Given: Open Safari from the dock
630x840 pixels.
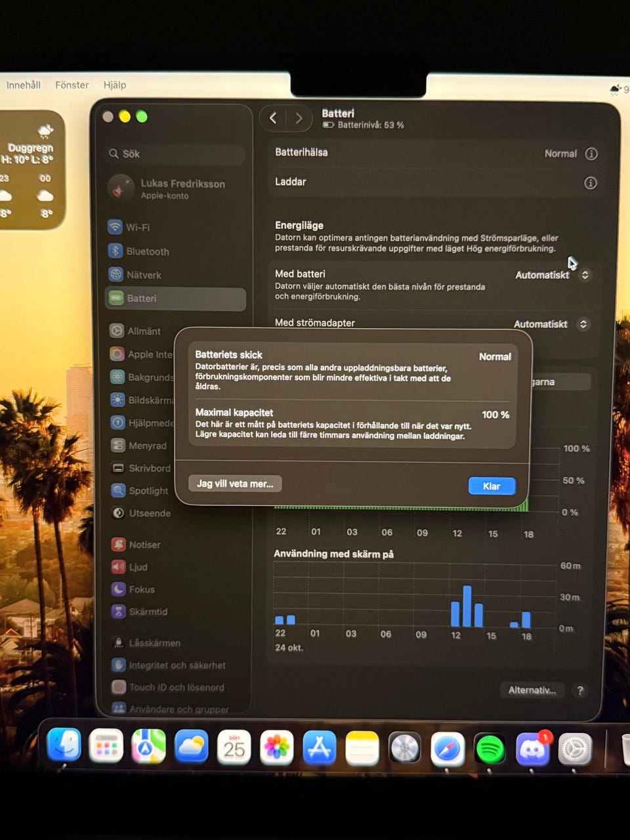Looking at the screenshot, I should pyautogui.click(x=448, y=749).
